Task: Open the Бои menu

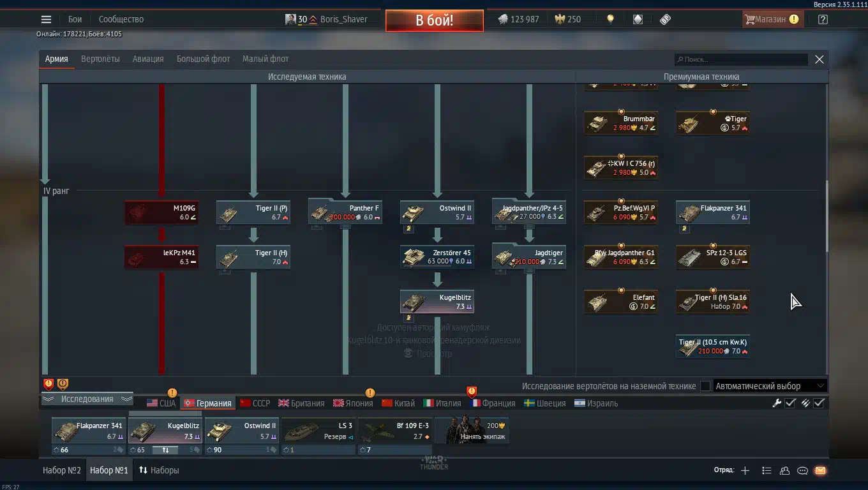Action: coord(75,19)
